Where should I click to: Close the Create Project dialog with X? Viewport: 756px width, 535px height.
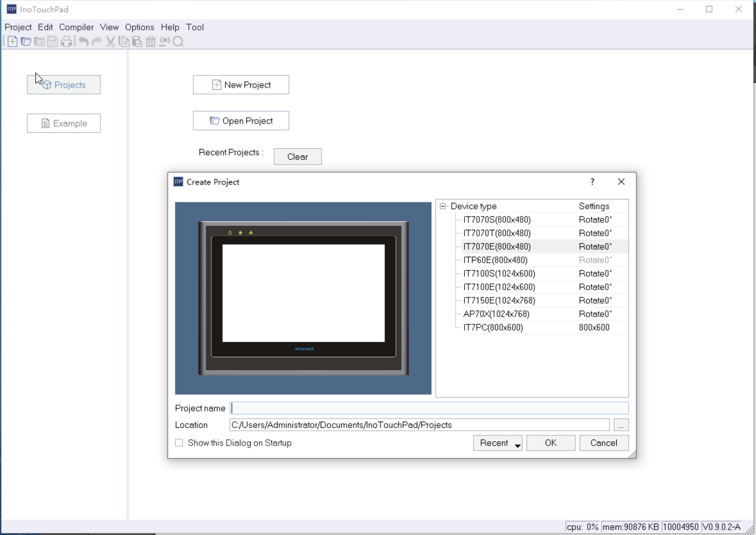pos(621,182)
